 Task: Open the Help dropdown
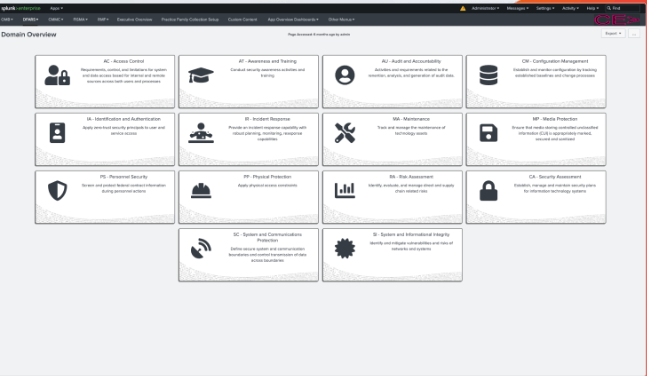[x=593, y=8]
